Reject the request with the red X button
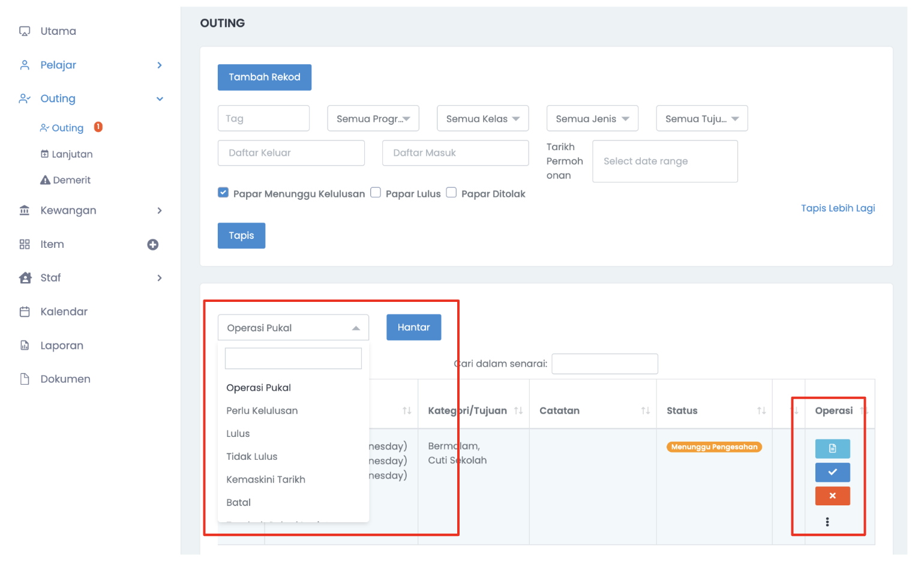Screen dimensions: 924x563 [x=832, y=496]
